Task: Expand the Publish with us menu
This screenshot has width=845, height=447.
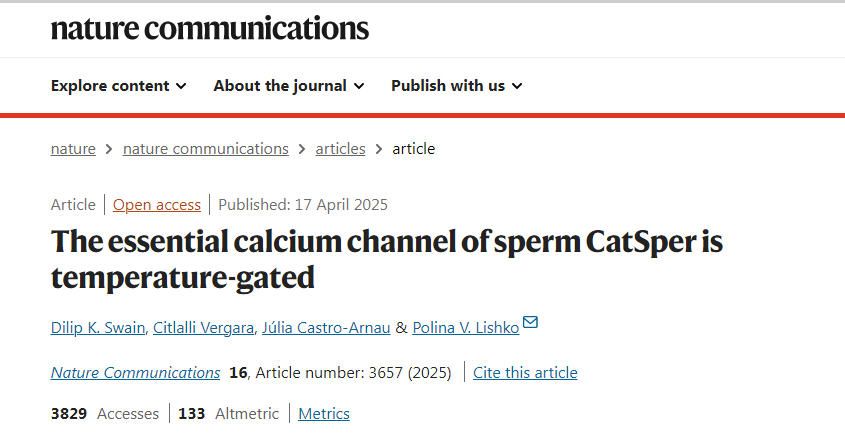Action: (456, 86)
